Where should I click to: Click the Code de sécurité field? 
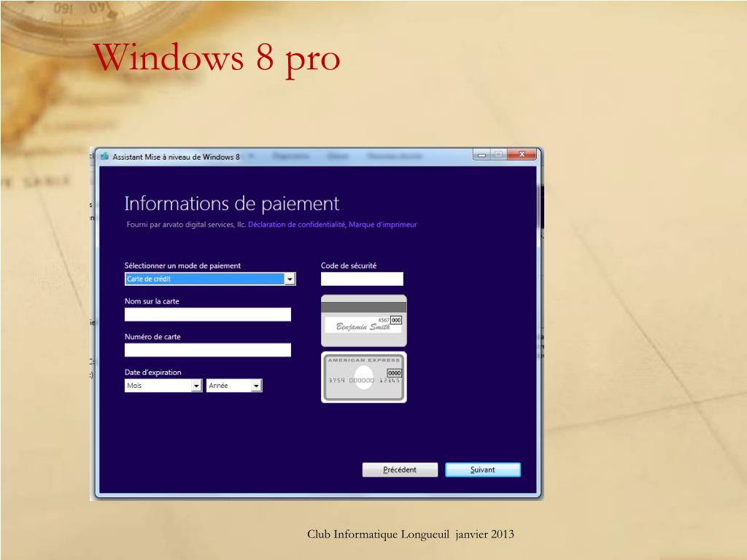point(362,279)
